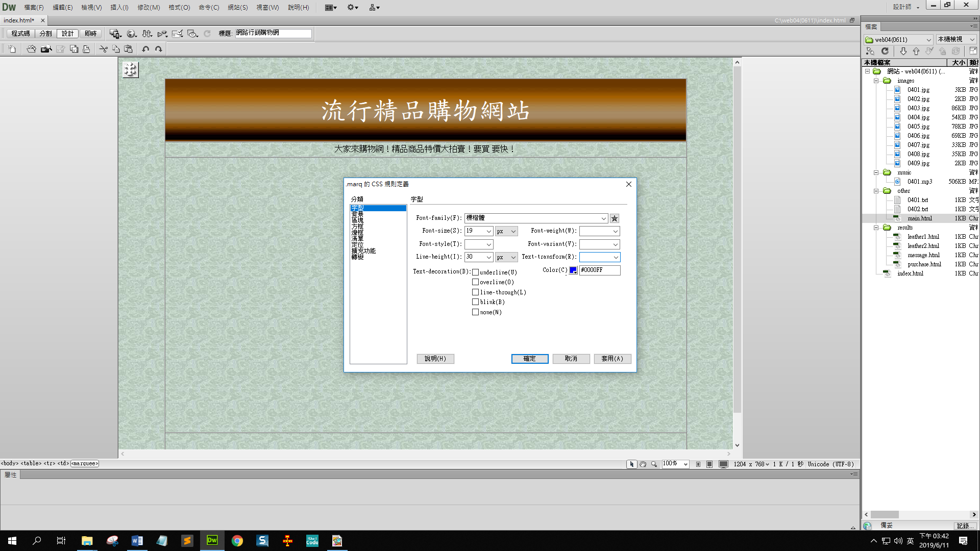This screenshot has height=551, width=980.
Task: Enable the line-through checkbox
Action: (x=475, y=292)
